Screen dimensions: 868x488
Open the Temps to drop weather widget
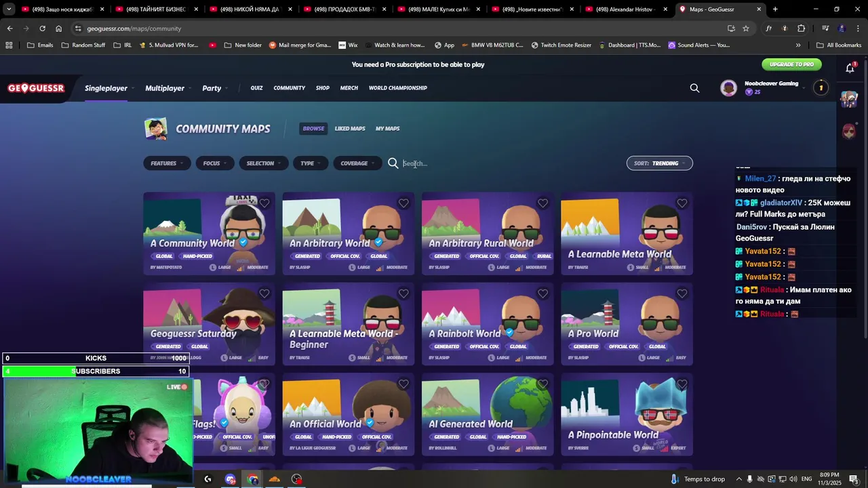pos(697,479)
